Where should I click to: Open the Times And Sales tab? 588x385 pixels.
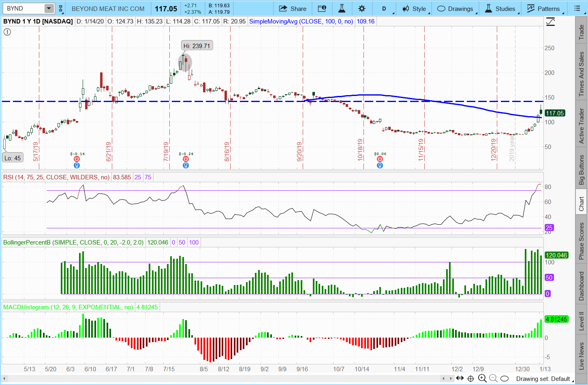pyautogui.click(x=582, y=74)
